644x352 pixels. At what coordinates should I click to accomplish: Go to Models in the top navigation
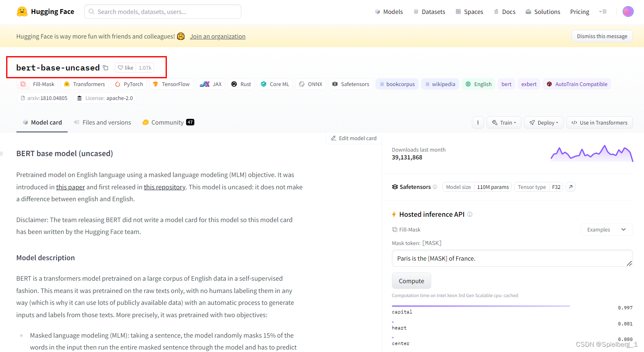(x=389, y=11)
